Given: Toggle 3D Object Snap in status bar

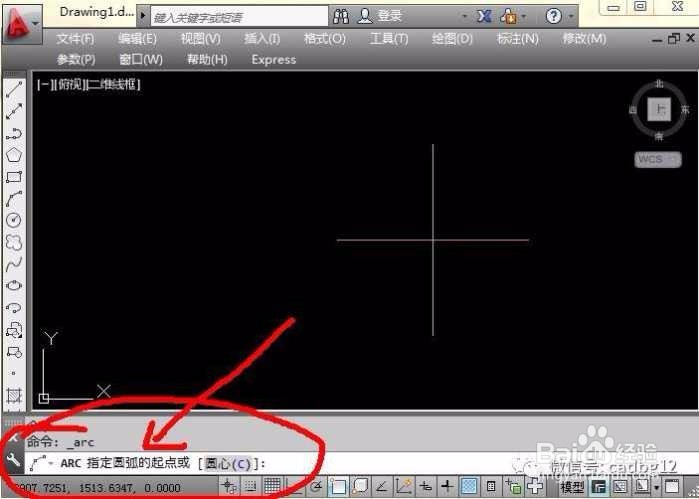Looking at the screenshot, I should pyautogui.click(x=359, y=487).
